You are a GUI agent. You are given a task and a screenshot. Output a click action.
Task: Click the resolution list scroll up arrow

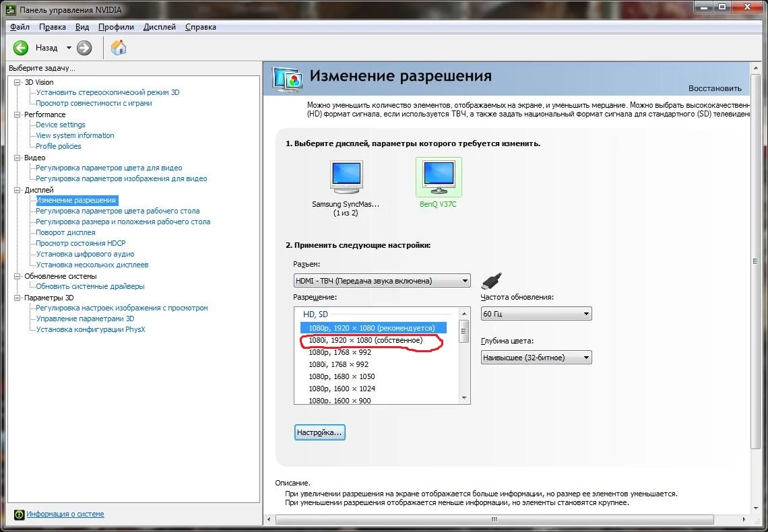[464, 313]
